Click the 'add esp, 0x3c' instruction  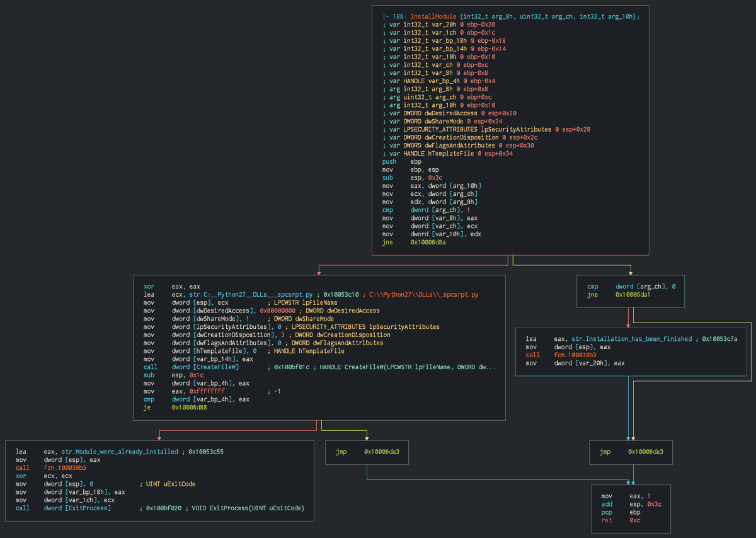tap(632, 505)
